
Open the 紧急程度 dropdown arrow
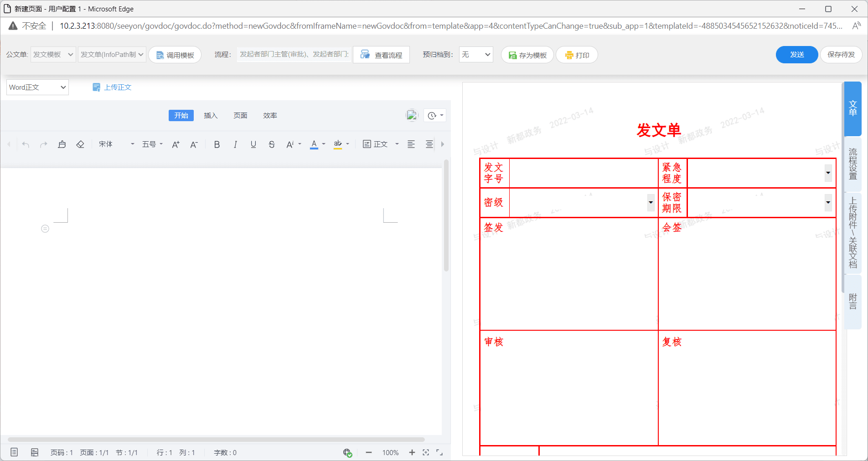828,173
